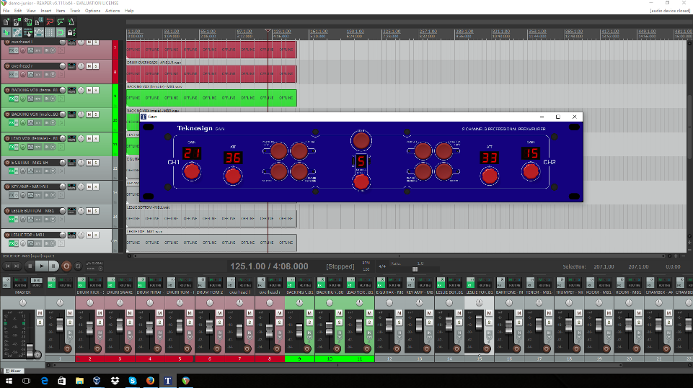
Task: Click the Redo arrow toolbar icon
Action: tap(60, 22)
